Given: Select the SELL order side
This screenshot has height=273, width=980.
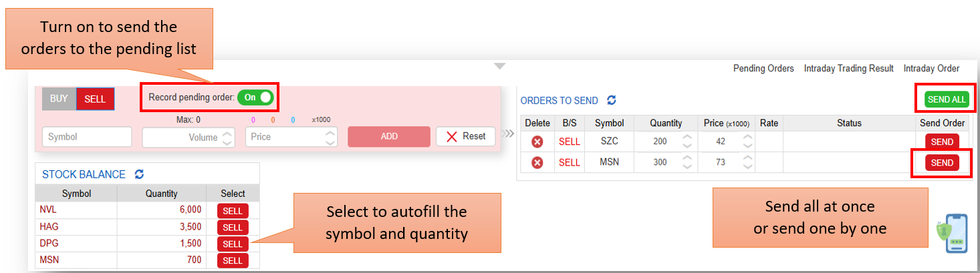Looking at the screenshot, I should (95, 99).
